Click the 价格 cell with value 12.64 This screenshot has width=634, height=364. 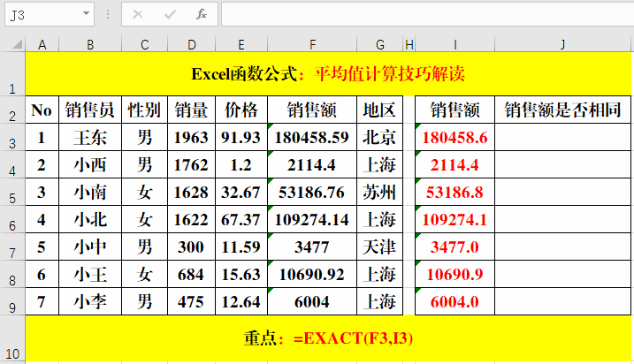(x=241, y=302)
